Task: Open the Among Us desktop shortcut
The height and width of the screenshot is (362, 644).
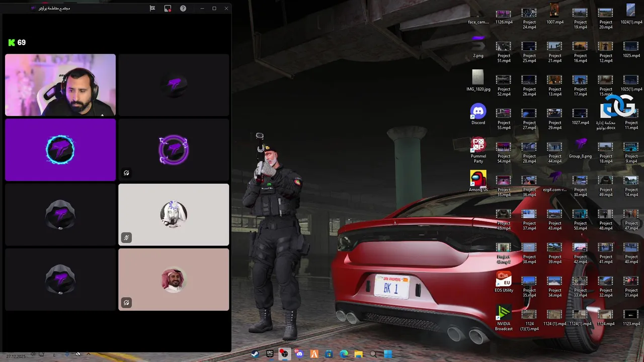Action: 478,182
